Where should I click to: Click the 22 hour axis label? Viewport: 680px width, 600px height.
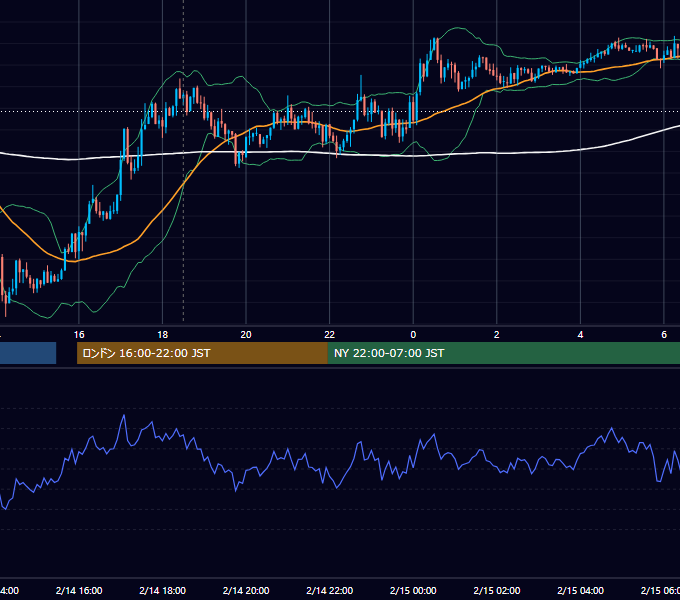[330, 335]
